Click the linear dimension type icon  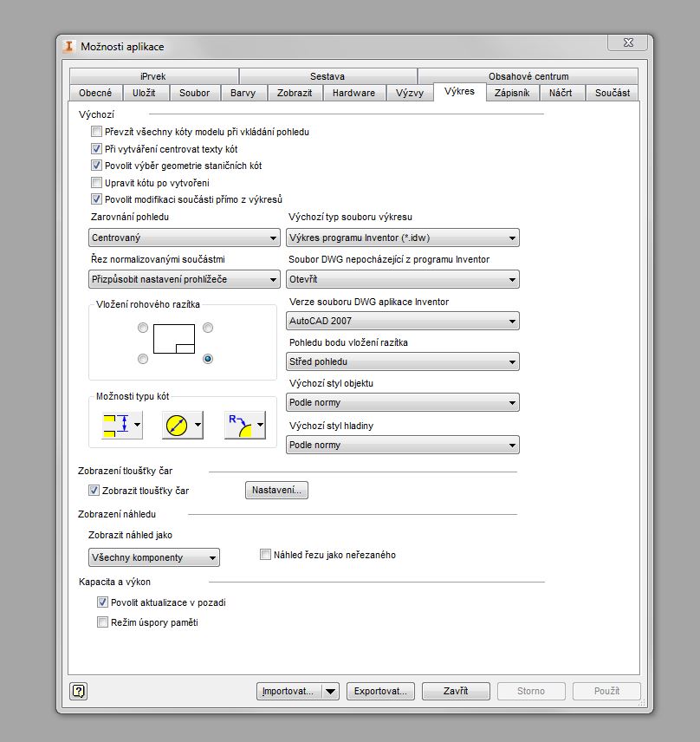pyautogui.click(x=116, y=425)
